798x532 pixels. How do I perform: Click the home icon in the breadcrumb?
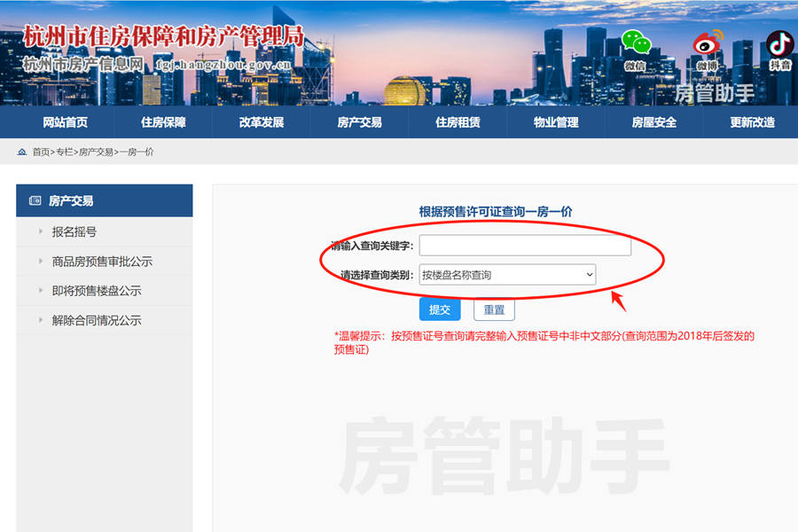[x=21, y=151]
